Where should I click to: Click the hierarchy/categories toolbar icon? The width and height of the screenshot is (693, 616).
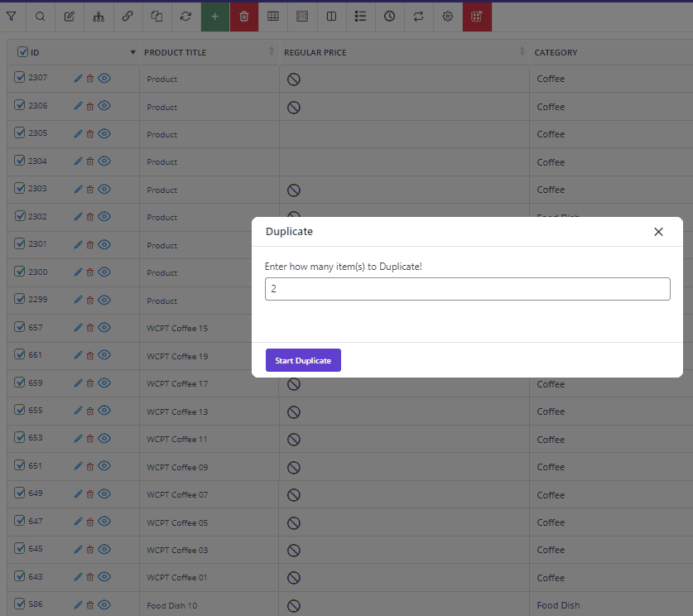[x=99, y=17]
